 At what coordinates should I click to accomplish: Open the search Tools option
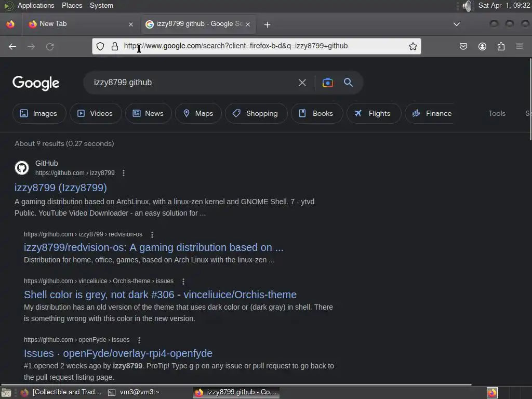(x=497, y=113)
